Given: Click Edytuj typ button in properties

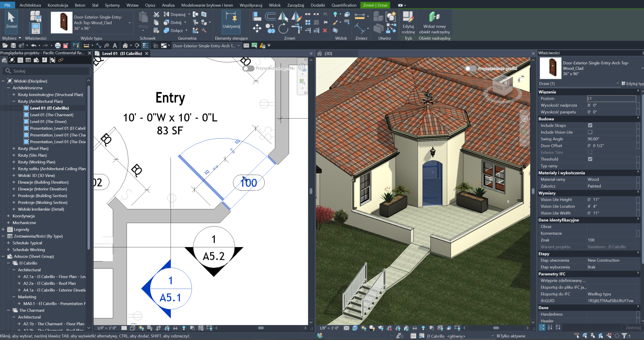Looking at the screenshot, I should [633, 84].
